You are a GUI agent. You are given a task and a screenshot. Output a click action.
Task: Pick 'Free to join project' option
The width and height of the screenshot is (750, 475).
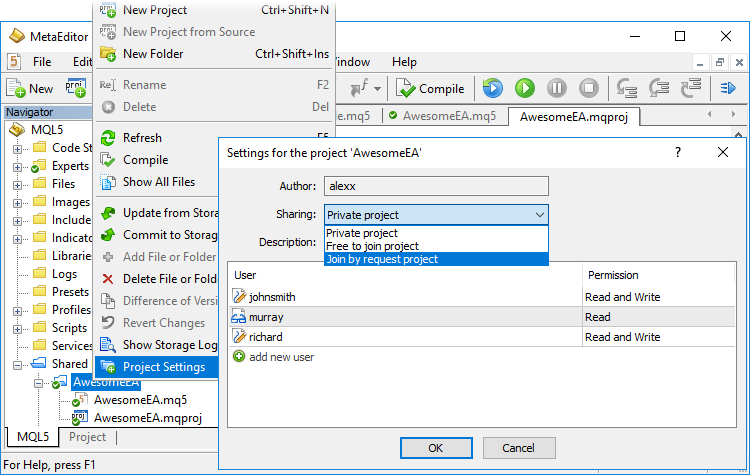(x=436, y=246)
